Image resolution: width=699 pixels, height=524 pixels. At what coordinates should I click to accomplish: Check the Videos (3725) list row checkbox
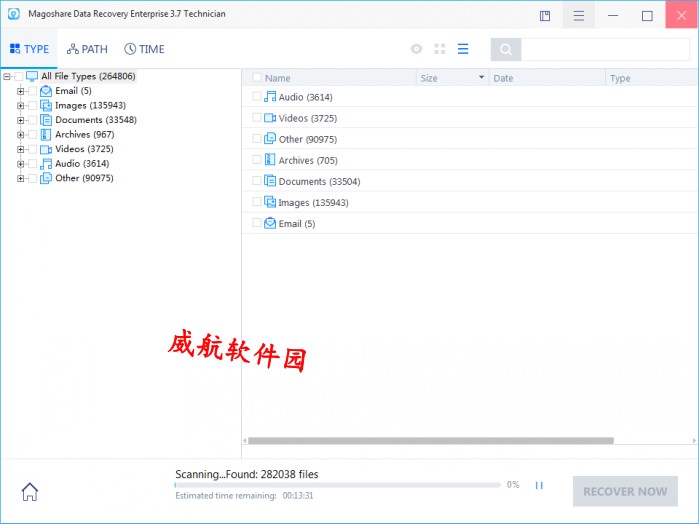tap(257, 117)
